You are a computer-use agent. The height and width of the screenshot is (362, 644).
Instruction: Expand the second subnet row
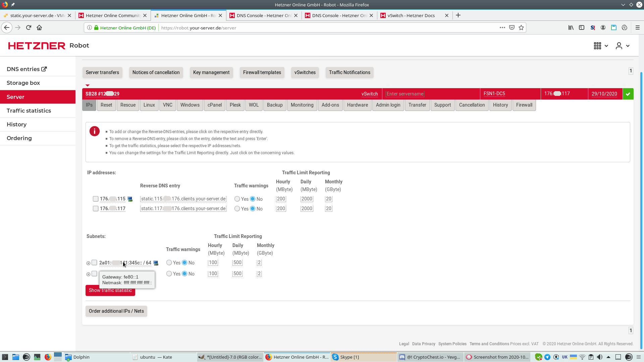[x=89, y=274]
